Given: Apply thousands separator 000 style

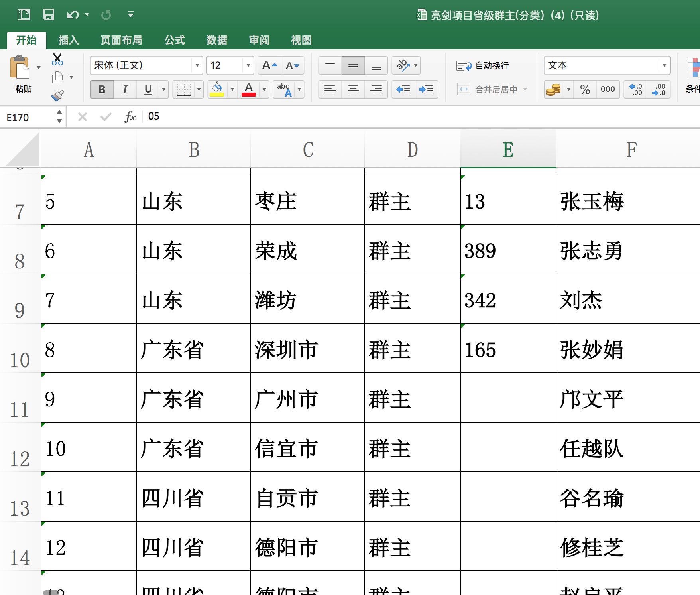Looking at the screenshot, I should [x=608, y=89].
